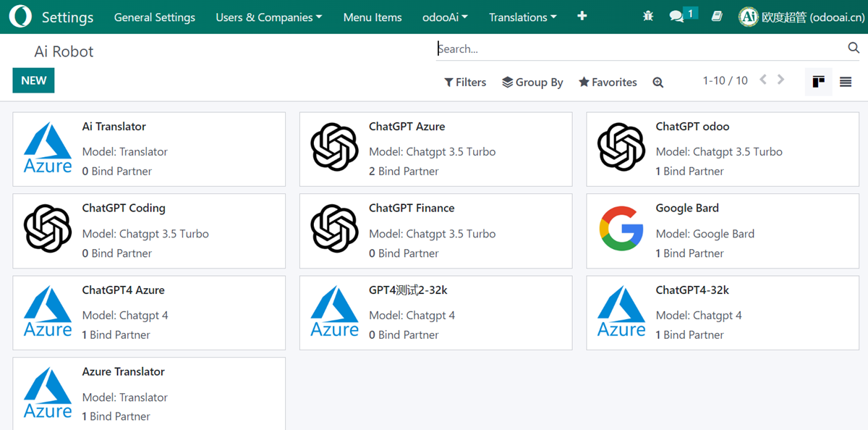868x430 pixels.
Task: Click OpenAI logo on ChatGPT Azure card
Action: [334, 147]
